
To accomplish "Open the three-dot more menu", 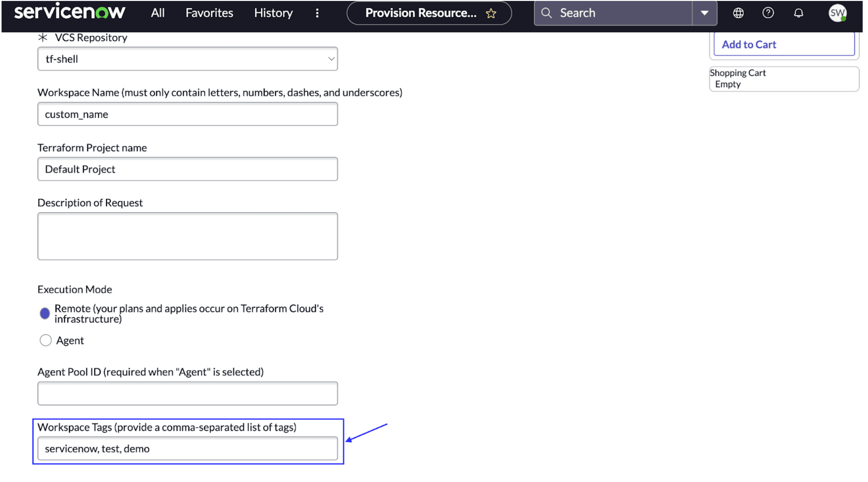I will (317, 13).
